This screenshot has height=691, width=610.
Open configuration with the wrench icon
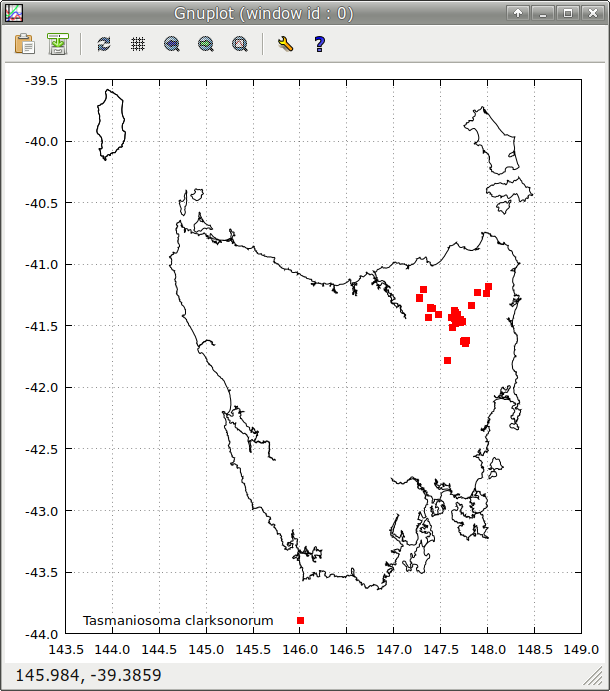286,44
